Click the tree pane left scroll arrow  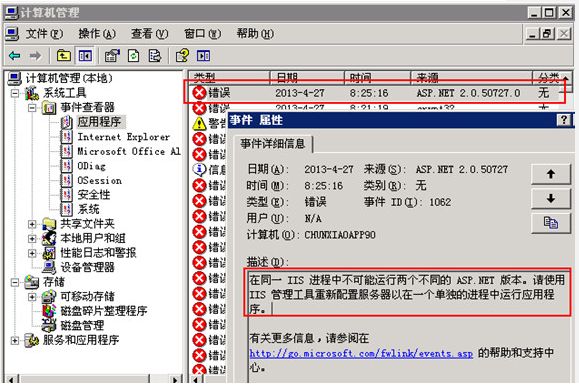pos(11,379)
